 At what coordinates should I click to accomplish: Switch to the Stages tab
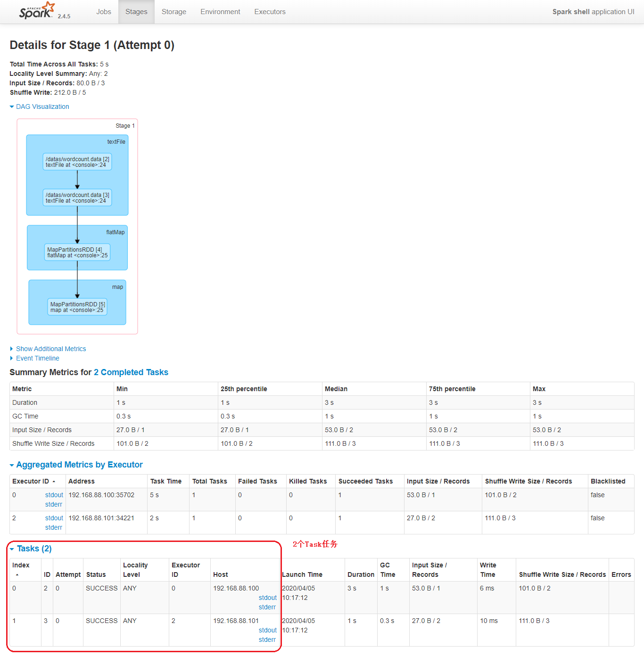(136, 12)
